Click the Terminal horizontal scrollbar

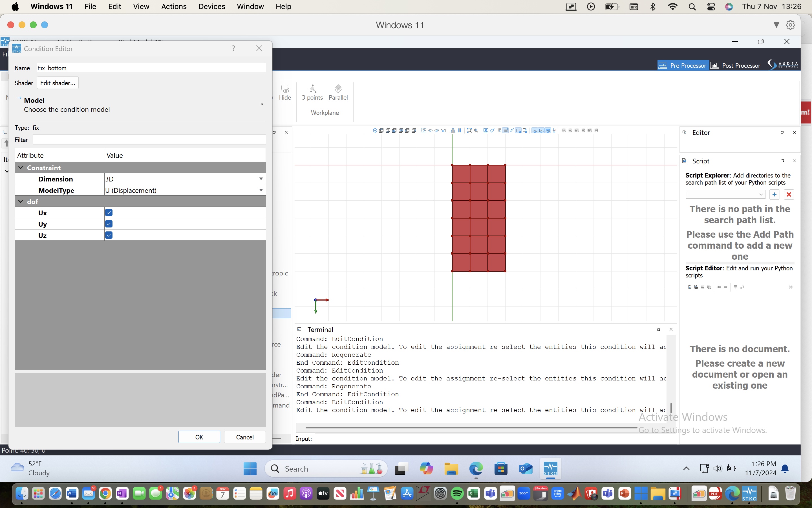(x=471, y=428)
